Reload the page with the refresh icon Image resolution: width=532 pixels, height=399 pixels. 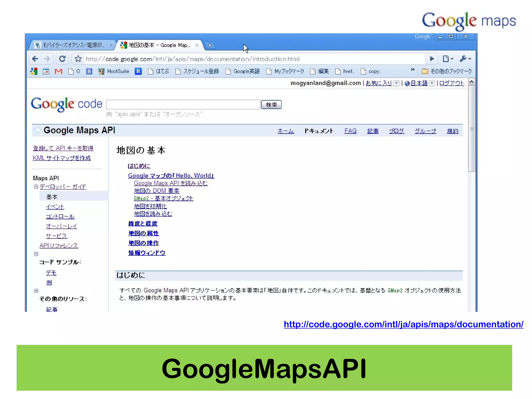click(x=62, y=59)
